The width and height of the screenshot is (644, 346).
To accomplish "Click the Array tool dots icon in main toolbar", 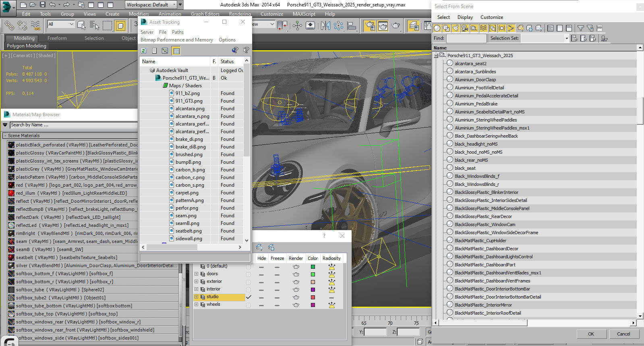I will [338, 26].
